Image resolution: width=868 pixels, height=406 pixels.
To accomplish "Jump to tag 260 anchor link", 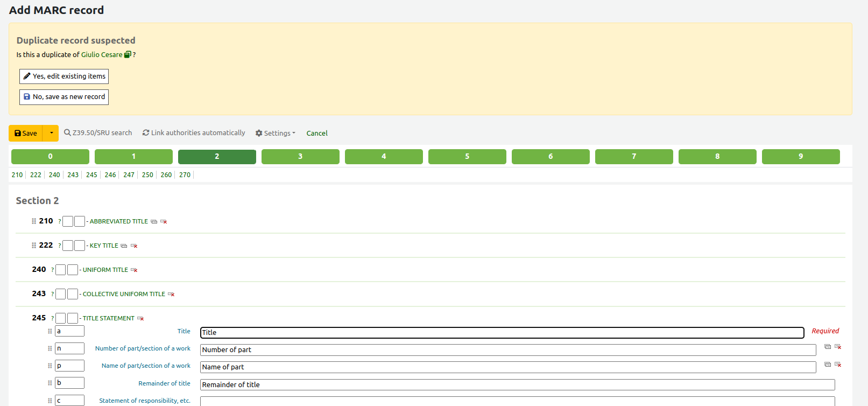I will pyautogui.click(x=166, y=175).
